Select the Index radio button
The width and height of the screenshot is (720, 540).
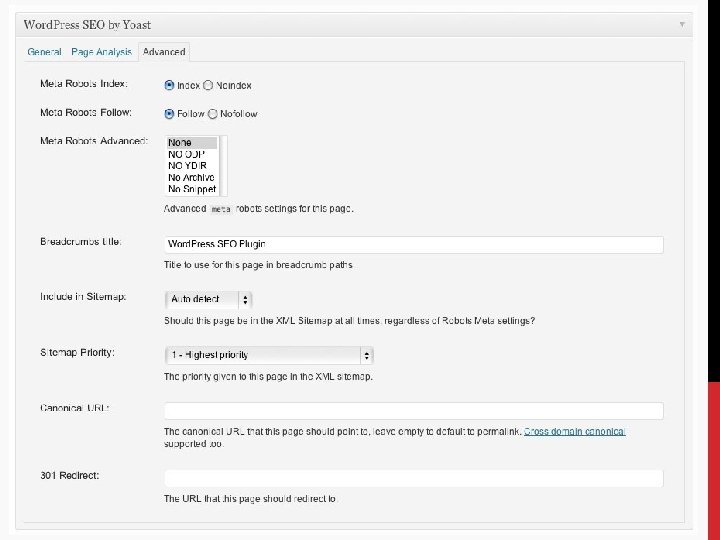point(170,85)
